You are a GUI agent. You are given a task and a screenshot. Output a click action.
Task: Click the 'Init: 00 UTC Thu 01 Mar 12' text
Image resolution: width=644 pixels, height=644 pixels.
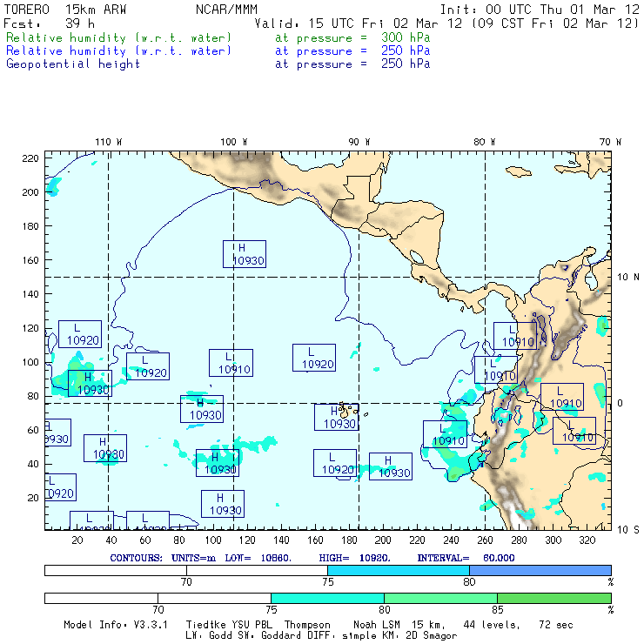540,10
